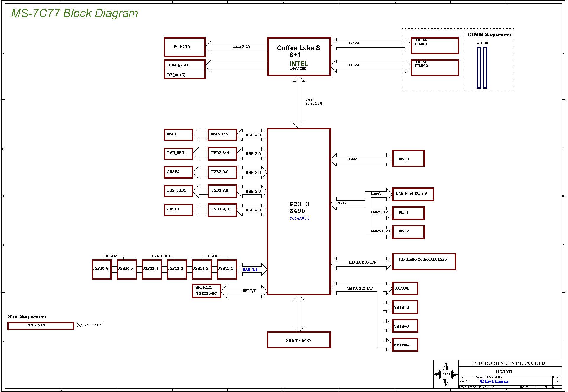The image size is (568, 392).
Task: Select the PCIEX16 block
Action: [185, 47]
